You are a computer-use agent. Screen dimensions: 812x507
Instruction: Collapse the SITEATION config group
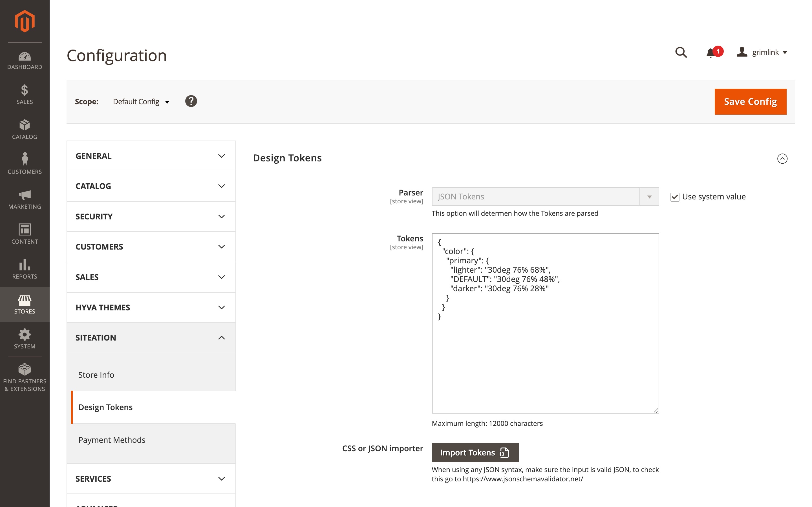tap(151, 338)
